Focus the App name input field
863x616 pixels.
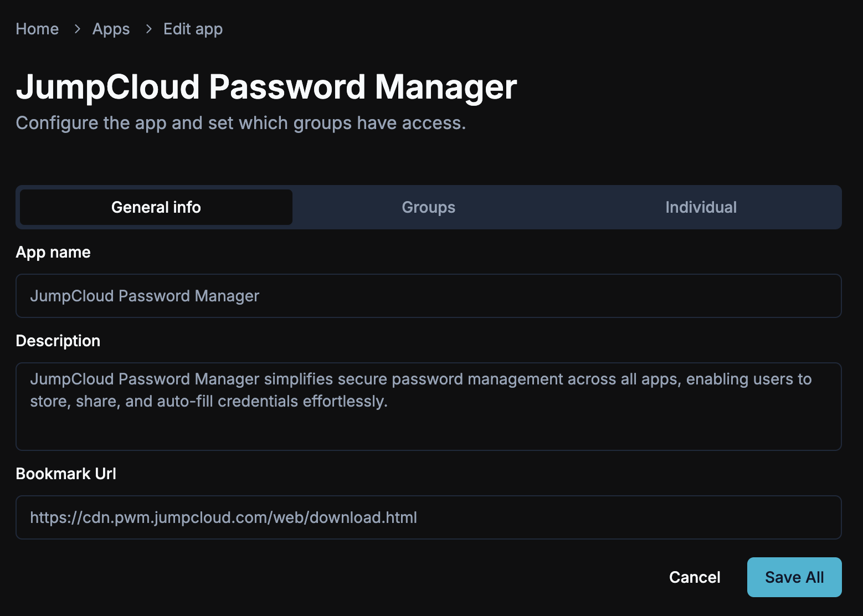pos(428,296)
